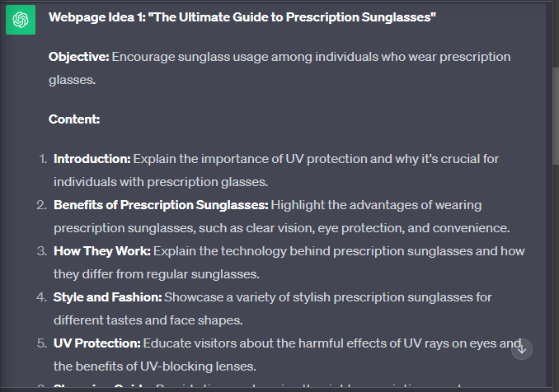Click the scroll-to-bottom arrow button
Image resolution: width=559 pixels, height=392 pixels.
[522, 349]
